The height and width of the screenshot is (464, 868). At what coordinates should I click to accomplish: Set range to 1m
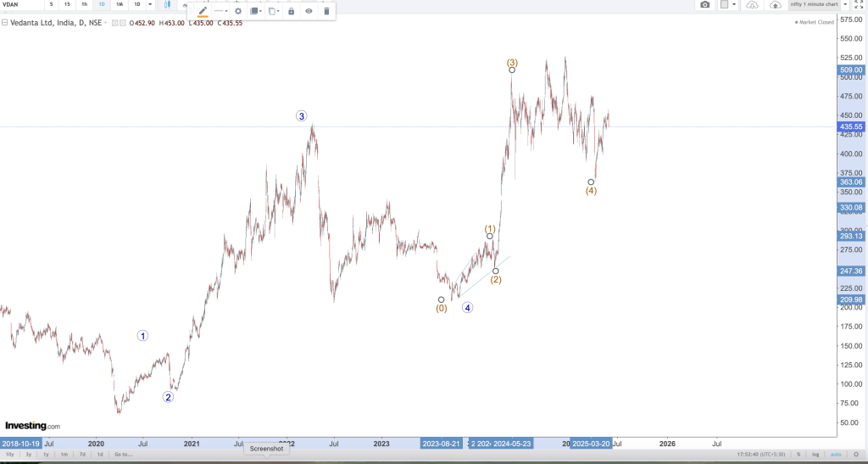(x=64, y=454)
